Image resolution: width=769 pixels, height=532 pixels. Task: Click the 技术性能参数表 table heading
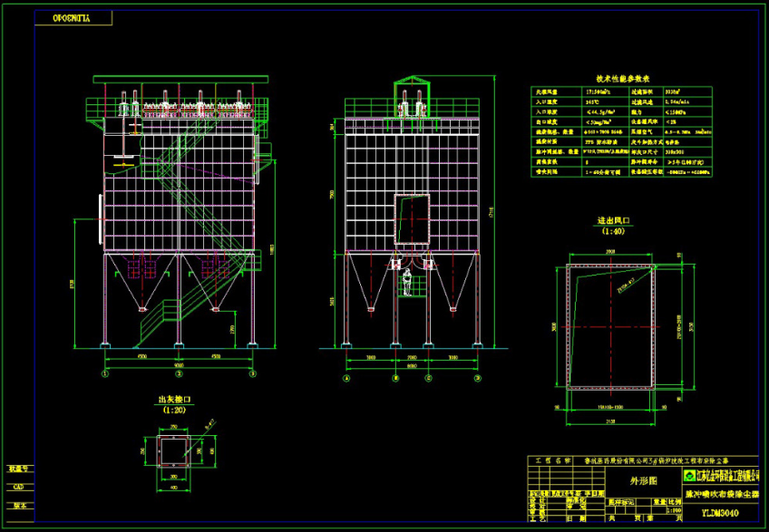tap(621, 79)
